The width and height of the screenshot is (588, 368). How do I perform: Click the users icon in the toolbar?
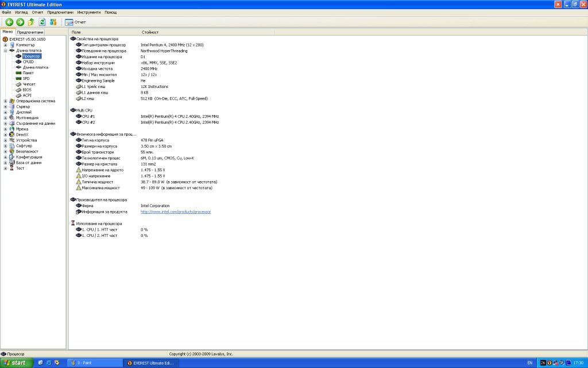[x=53, y=22]
